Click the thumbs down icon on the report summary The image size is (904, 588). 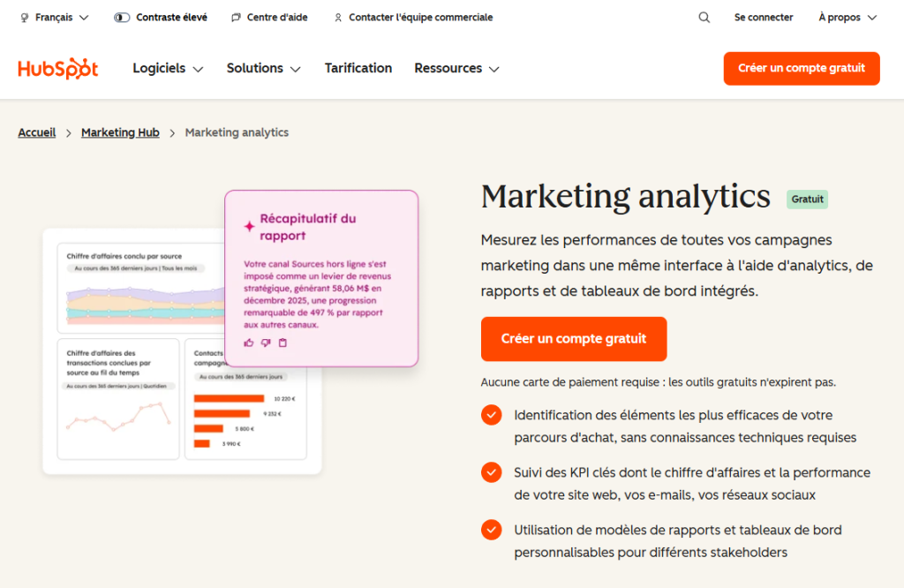tap(265, 343)
